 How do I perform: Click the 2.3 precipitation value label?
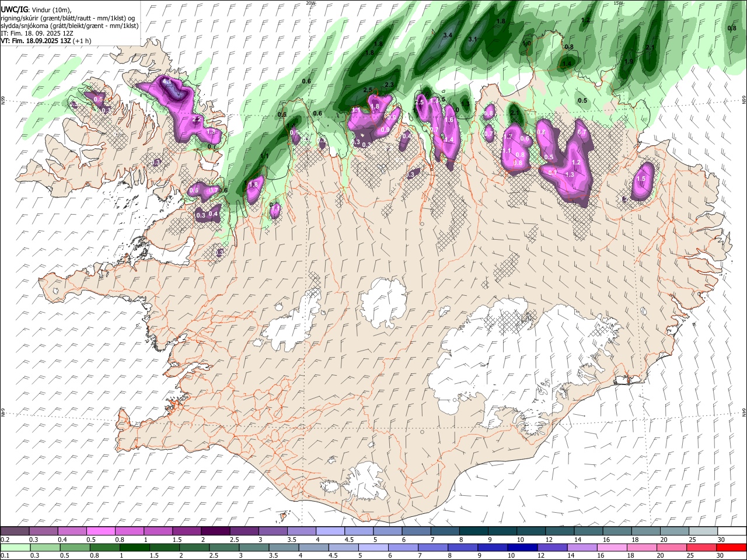389,85
